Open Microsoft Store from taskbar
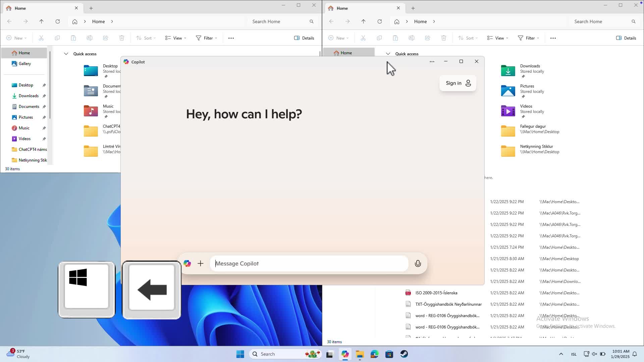 coord(389,354)
